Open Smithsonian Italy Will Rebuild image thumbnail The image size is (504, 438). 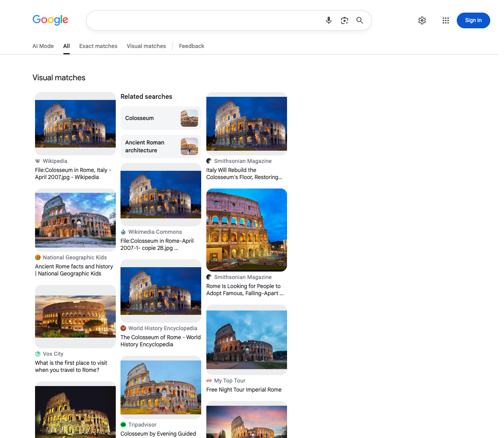(246, 124)
